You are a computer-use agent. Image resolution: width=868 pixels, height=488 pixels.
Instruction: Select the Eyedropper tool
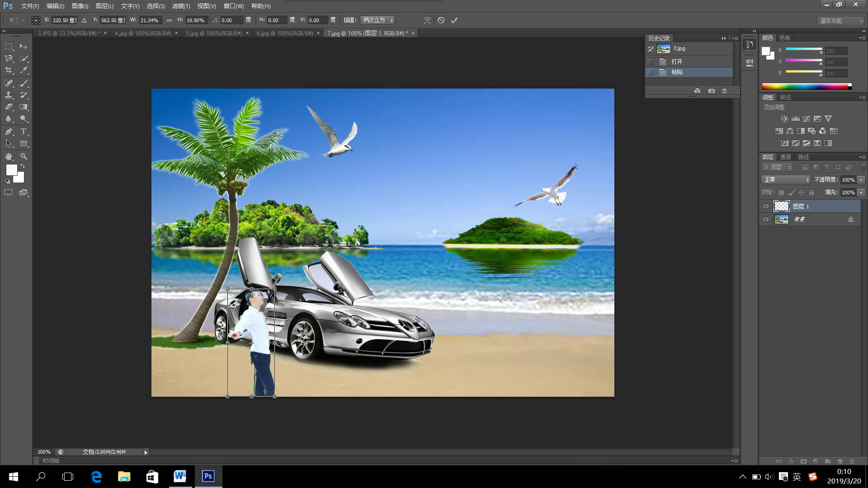coord(24,70)
